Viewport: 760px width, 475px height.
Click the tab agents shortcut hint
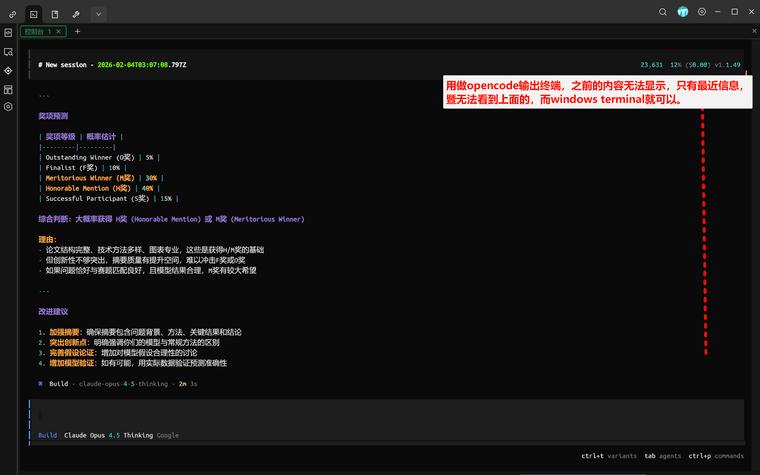(662, 456)
